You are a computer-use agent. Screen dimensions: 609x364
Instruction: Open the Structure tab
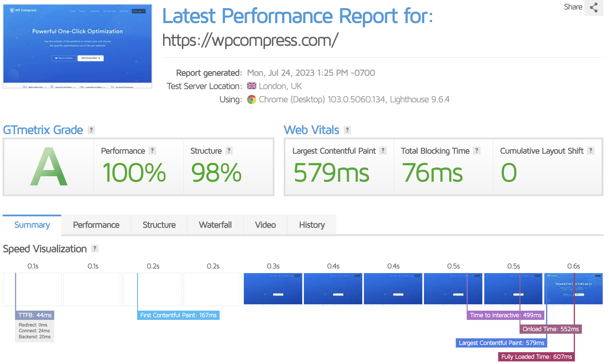159,225
